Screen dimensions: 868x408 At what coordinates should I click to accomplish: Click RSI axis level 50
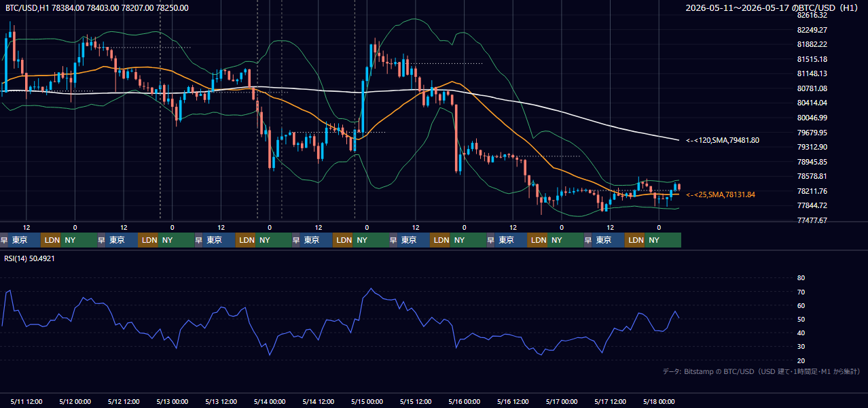click(x=801, y=319)
